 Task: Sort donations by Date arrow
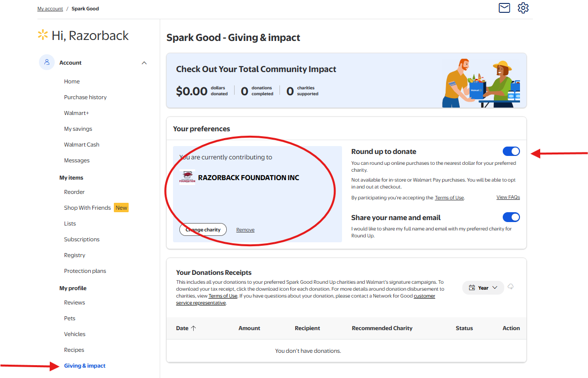(193, 328)
